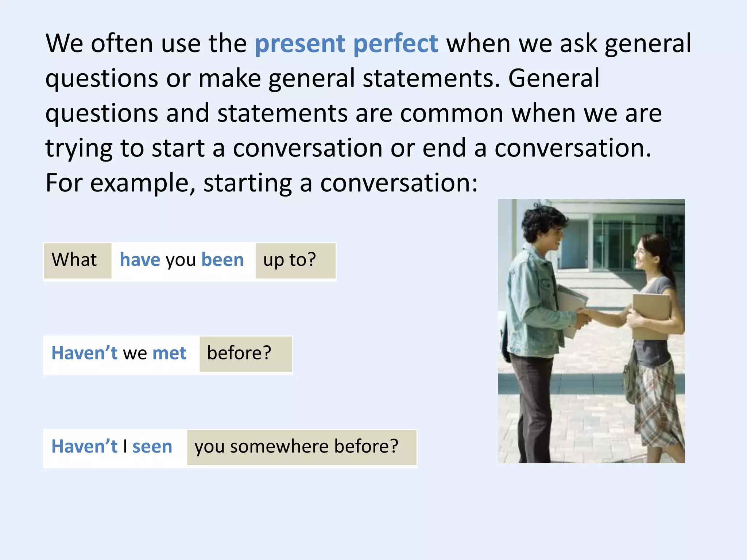747x560 pixels.
Task: Select the 'before?' beige box
Action: pyautogui.click(x=245, y=354)
